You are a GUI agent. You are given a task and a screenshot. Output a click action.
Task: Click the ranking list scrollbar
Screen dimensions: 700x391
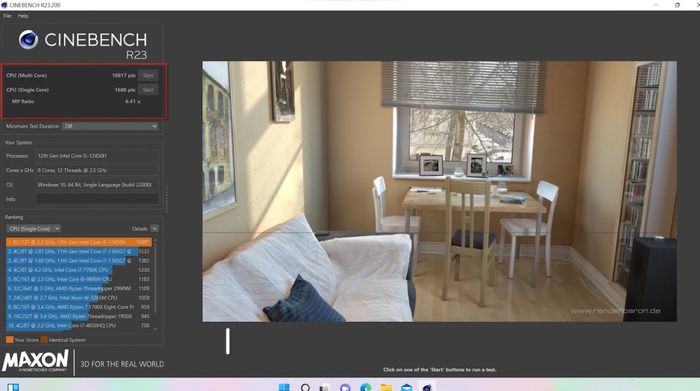[x=155, y=284]
